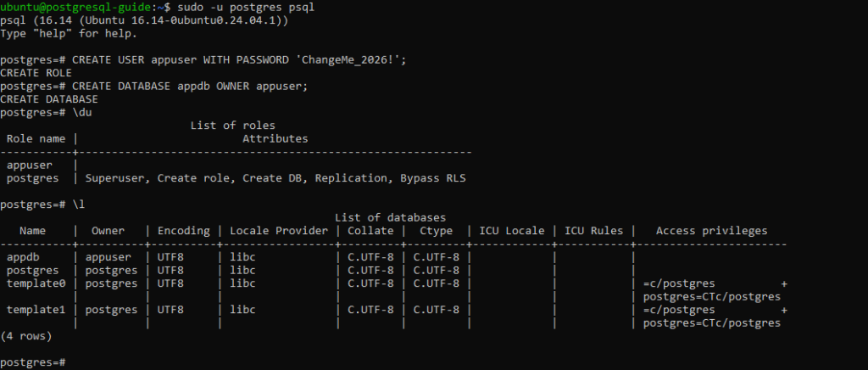
Task: Click the empty postgres=# prompt at bottom
Action: tap(33, 362)
